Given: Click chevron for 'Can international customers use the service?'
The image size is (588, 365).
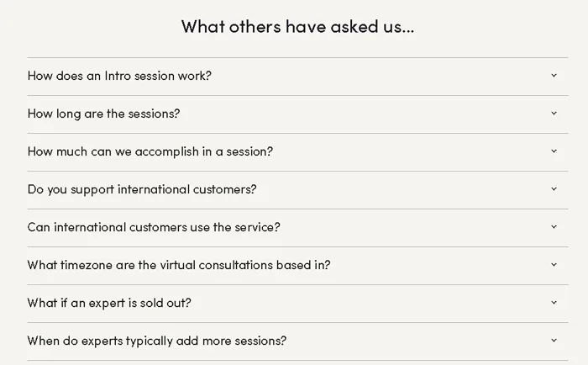Looking at the screenshot, I should coord(554,227).
